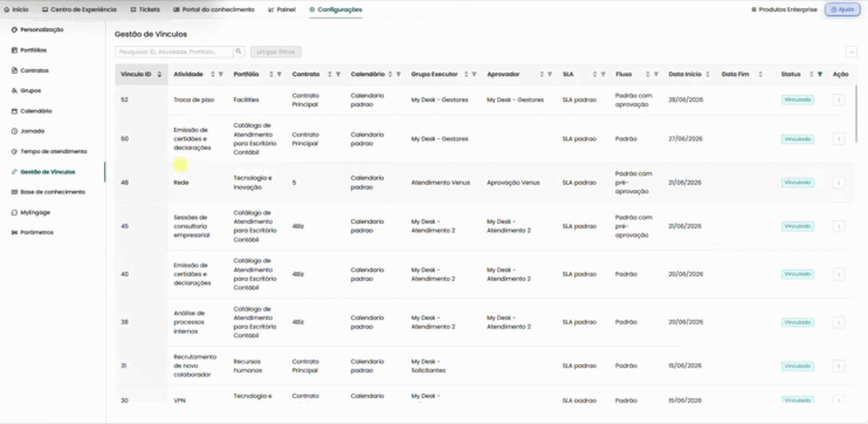Click 'Atendimento Venus' executor group cell
868x424 pixels.
pos(441,182)
